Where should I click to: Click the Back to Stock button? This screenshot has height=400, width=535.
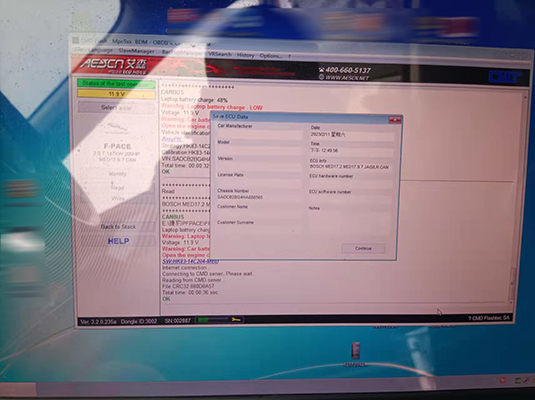(118, 227)
